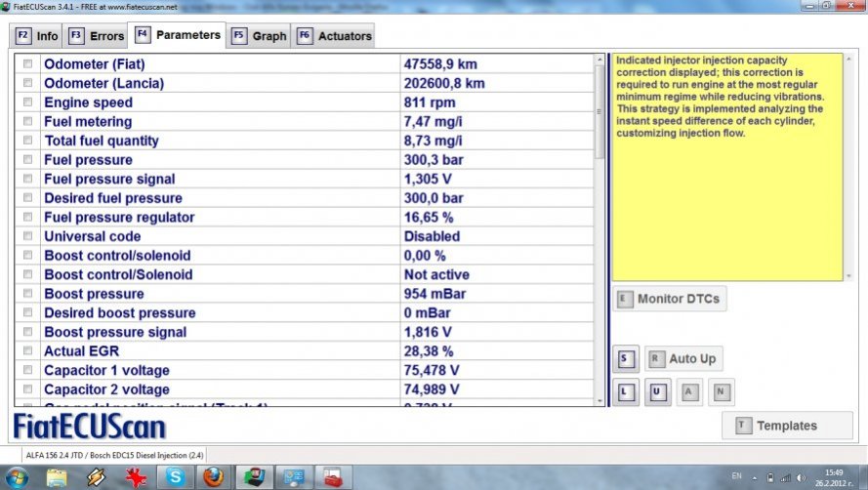Open the Templates button

click(785, 426)
